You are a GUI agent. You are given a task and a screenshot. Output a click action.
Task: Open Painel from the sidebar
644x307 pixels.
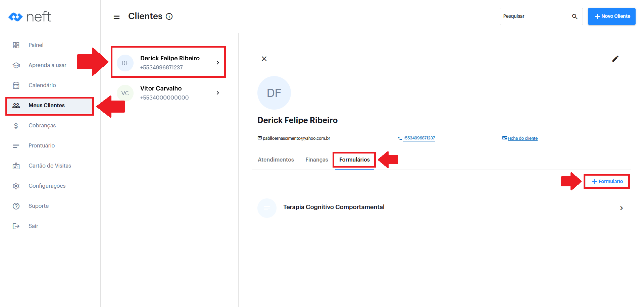36,45
